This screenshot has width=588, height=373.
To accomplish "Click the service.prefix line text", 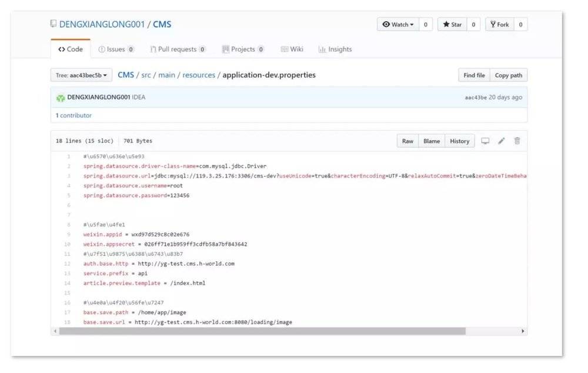I will [115, 273].
